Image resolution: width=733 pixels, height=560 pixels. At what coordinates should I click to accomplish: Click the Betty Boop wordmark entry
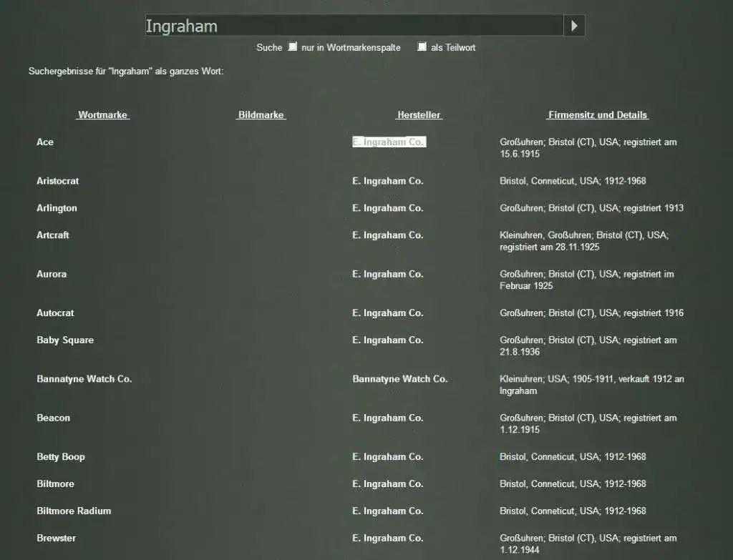tap(61, 457)
